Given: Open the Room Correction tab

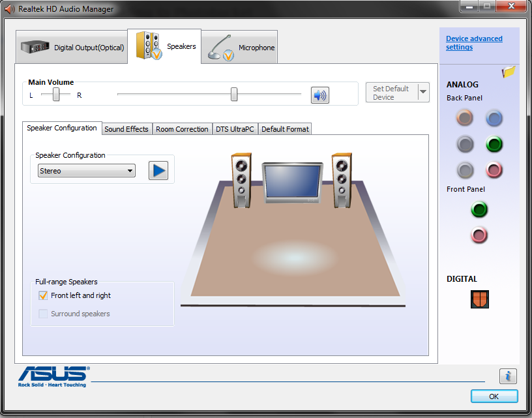Looking at the screenshot, I should [182, 129].
